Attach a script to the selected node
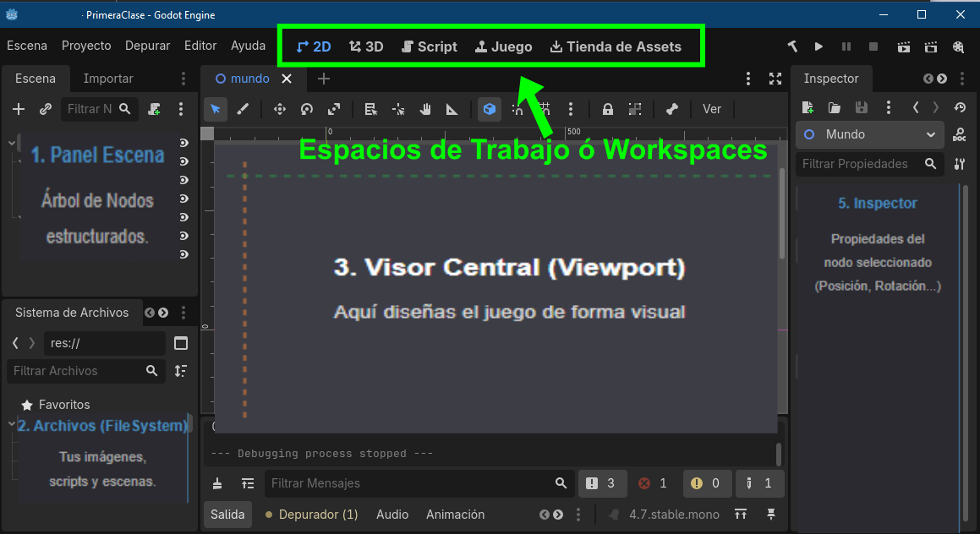Viewport: 980px width, 534px height. tap(154, 109)
